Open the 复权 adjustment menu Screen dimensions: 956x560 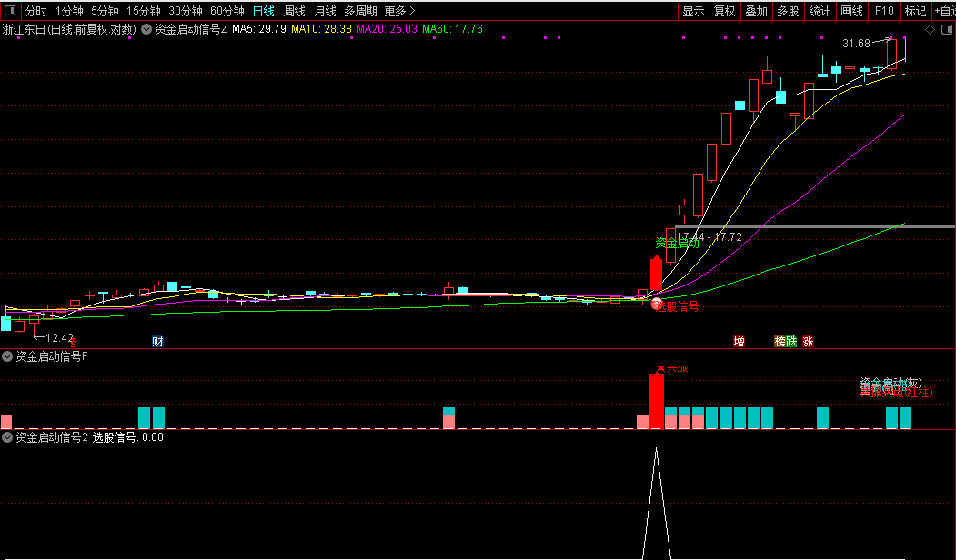(725, 11)
